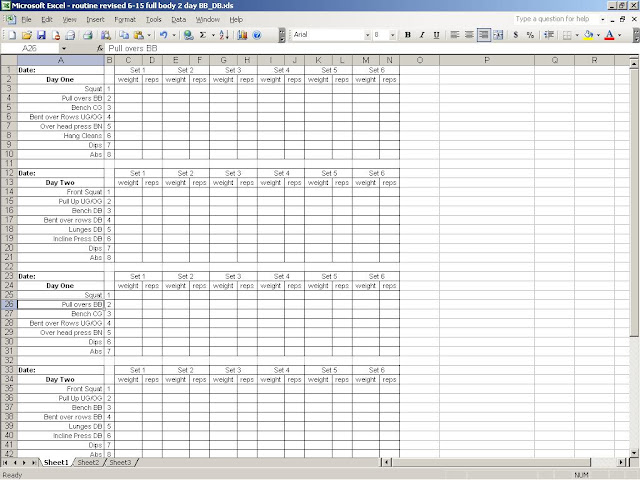Click the Merge and Center icon
The height and width of the screenshot is (480, 640).
tap(498, 35)
